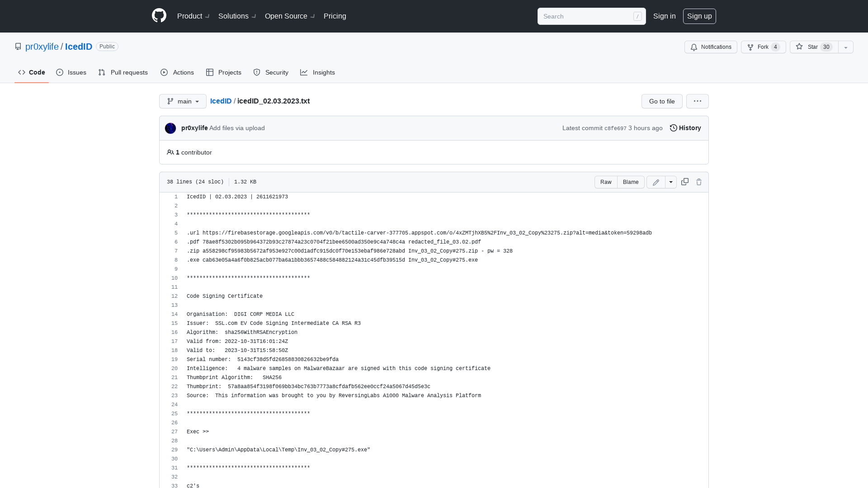View the Raw file

606,182
